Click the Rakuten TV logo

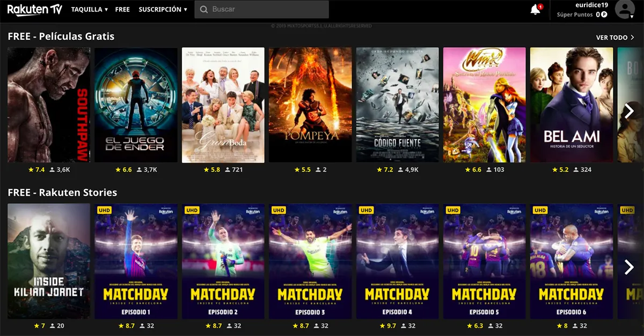(34, 9)
